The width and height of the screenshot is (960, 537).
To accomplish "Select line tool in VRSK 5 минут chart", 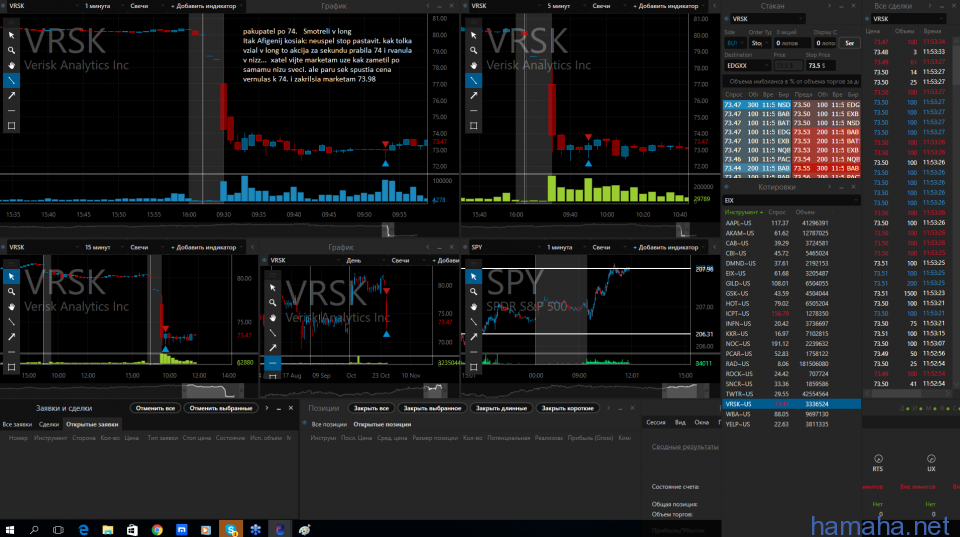I will pos(473,80).
